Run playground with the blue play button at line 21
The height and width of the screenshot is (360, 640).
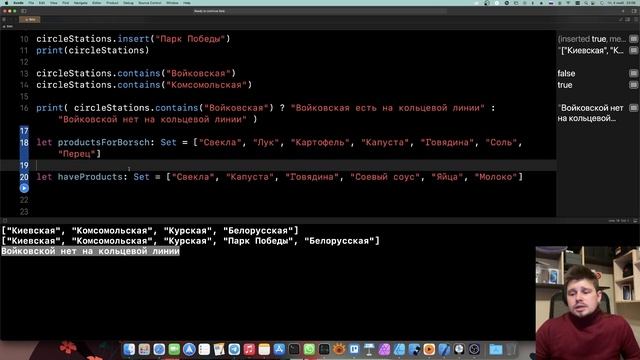point(24,188)
